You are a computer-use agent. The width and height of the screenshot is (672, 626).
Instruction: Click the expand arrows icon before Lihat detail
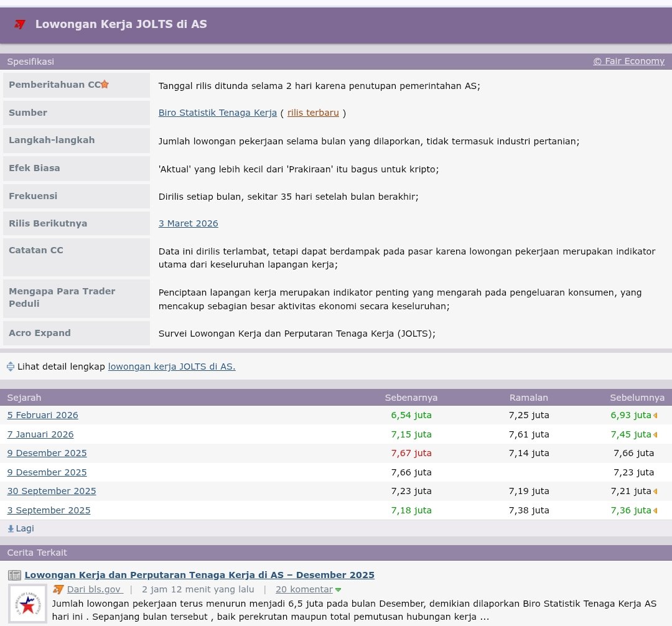pyautogui.click(x=11, y=367)
